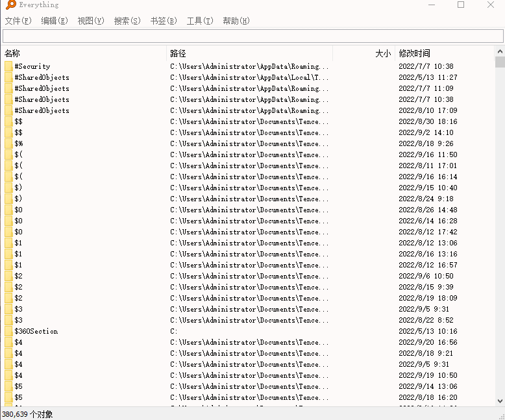Select $1 modified 2022/8/12 16:57
This screenshot has height=420, width=505.
(x=18, y=265)
